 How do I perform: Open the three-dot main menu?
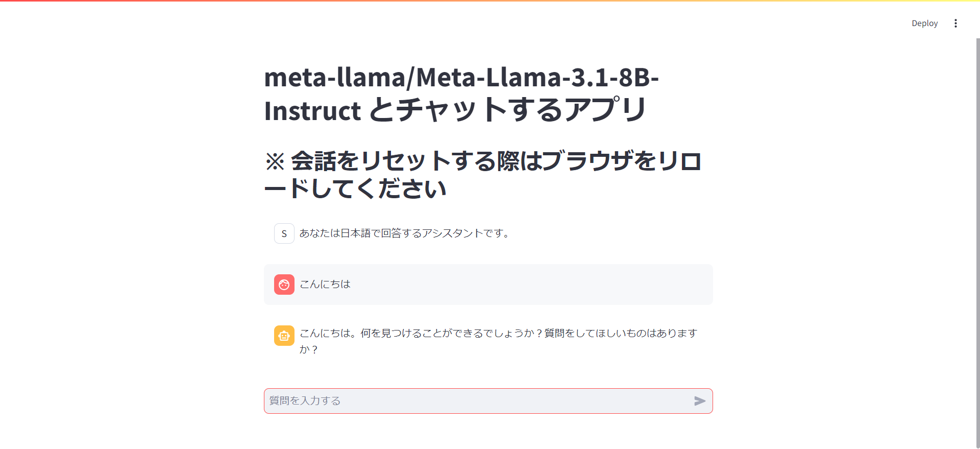click(x=955, y=23)
